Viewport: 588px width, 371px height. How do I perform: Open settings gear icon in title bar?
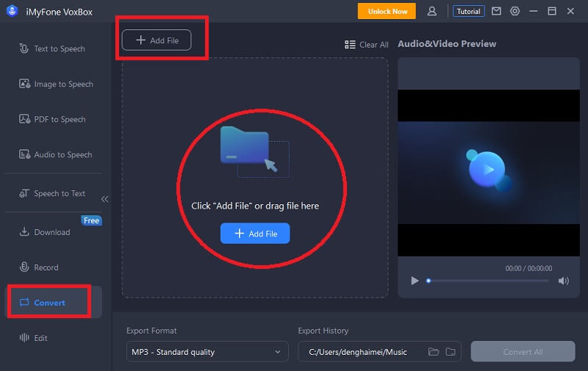515,11
